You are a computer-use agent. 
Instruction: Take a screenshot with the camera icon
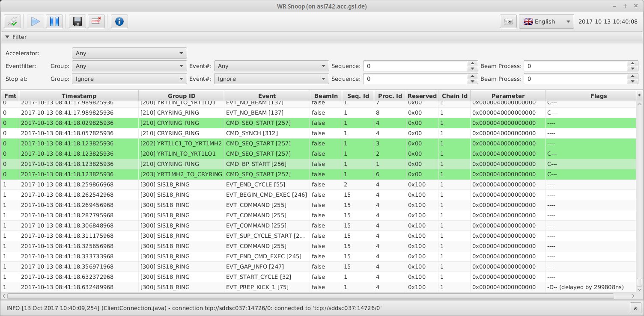(508, 21)
